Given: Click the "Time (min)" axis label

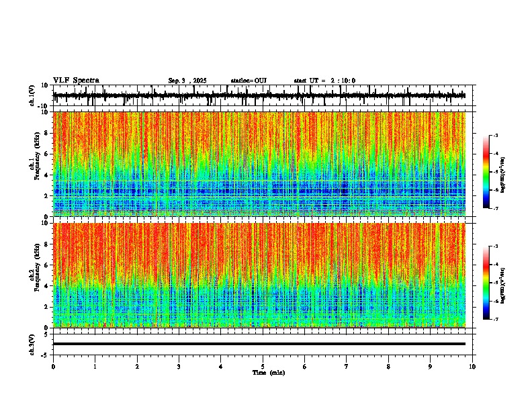Looking at the screenshot, I should [x=269, y=373].
